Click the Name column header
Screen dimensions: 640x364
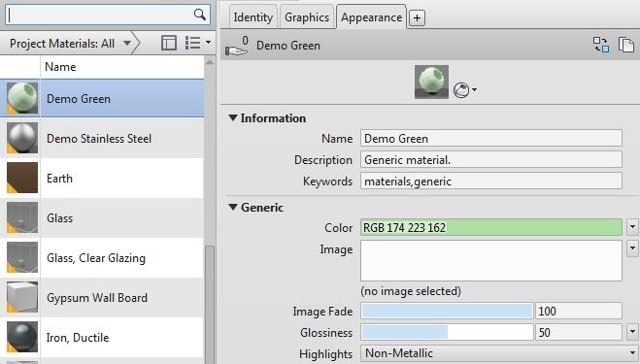pyautogui.click(x=122, y=67)
